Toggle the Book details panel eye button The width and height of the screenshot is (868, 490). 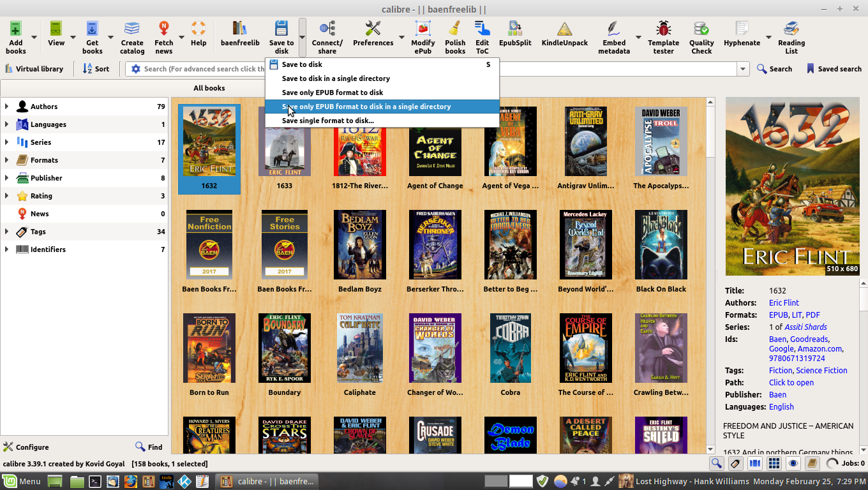793,464
